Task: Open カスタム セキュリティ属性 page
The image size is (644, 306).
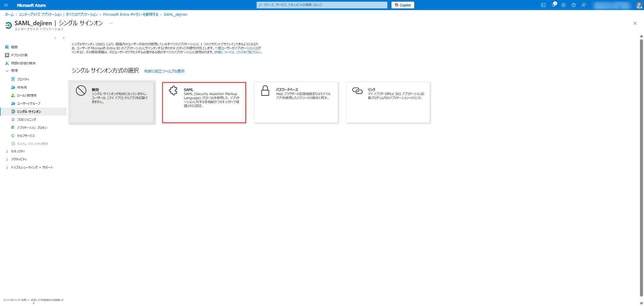Action: [x=33, y=144]
